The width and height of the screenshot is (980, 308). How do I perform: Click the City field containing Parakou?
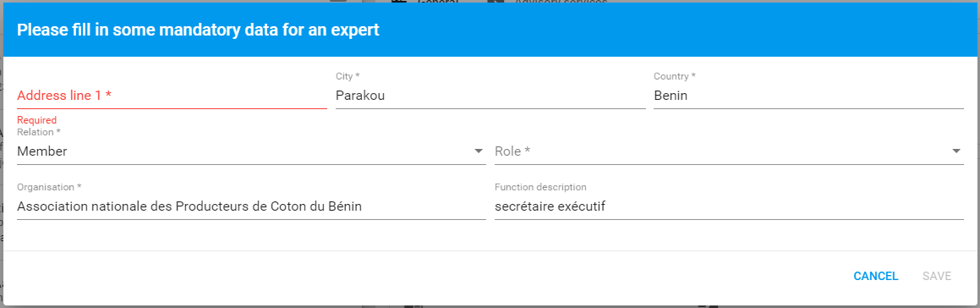tap(490, 96)
